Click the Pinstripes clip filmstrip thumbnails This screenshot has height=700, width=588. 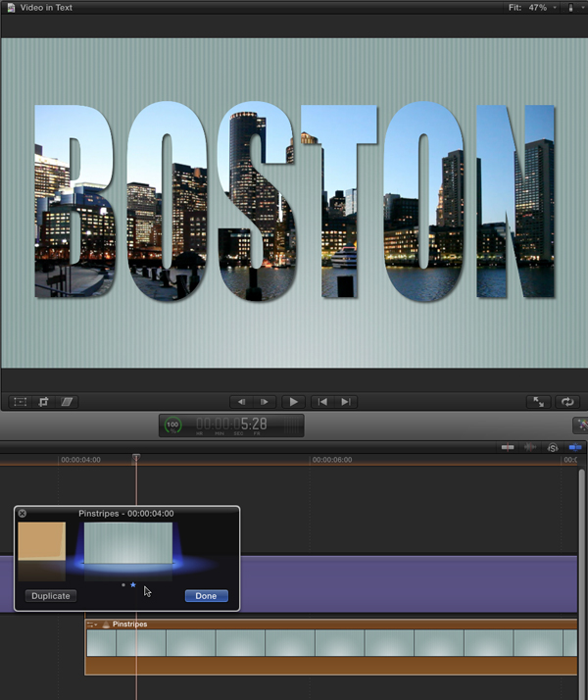click(x=331, y=643)
